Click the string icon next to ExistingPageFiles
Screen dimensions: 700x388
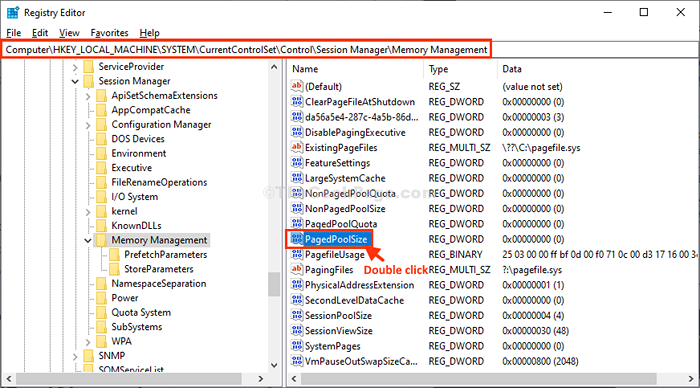click(x=297, y=147)
